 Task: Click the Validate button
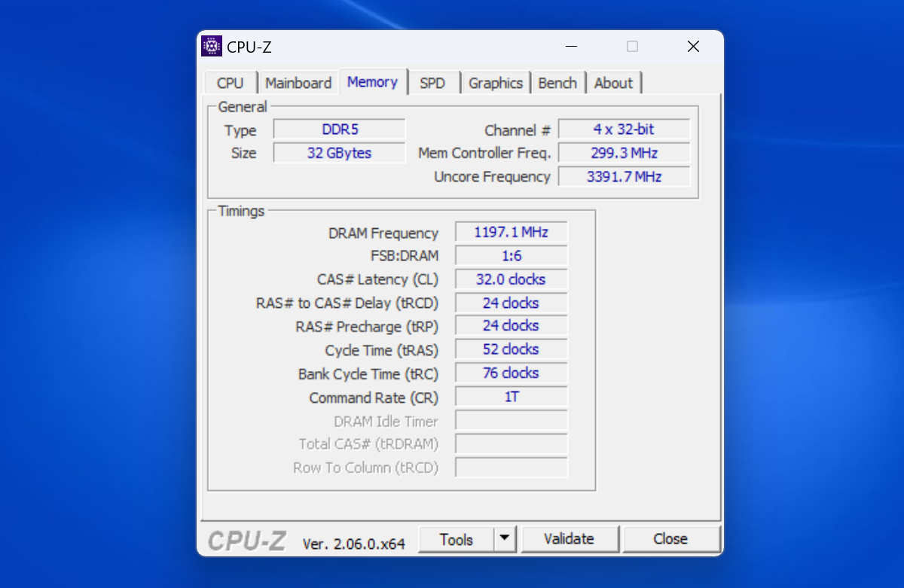pos(570,539)
